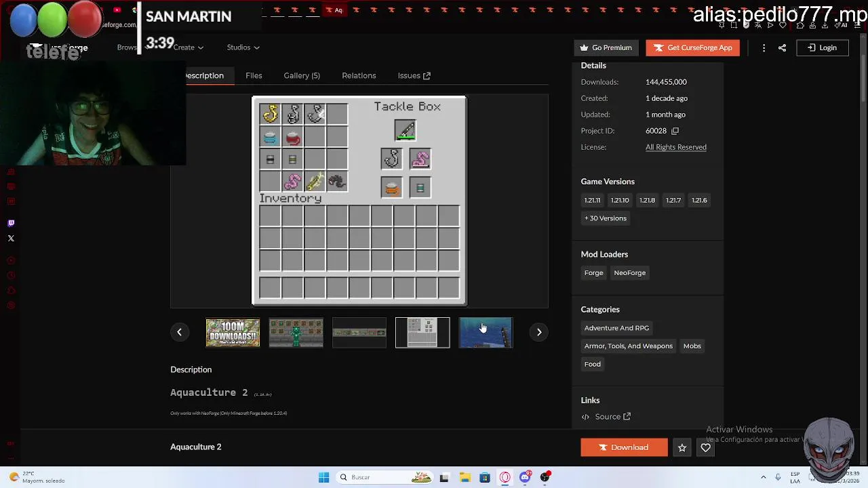
Task: Select game version 1.21.6
Action: click(699, 200)
